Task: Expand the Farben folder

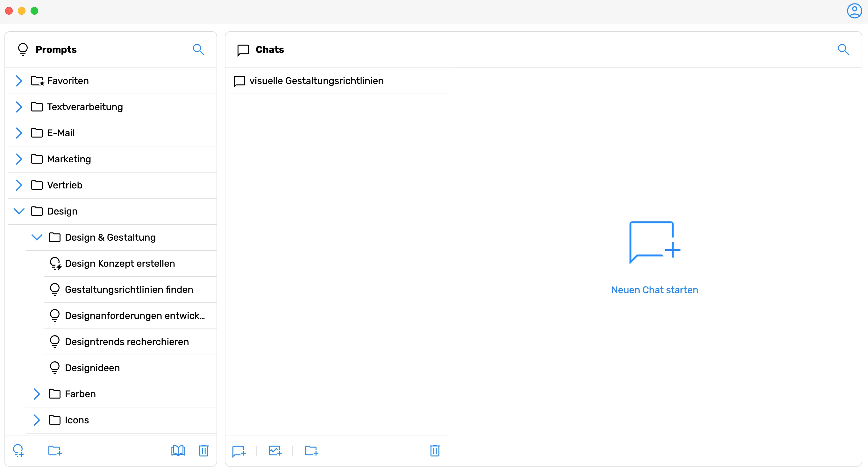Action: tap(37, 394)
